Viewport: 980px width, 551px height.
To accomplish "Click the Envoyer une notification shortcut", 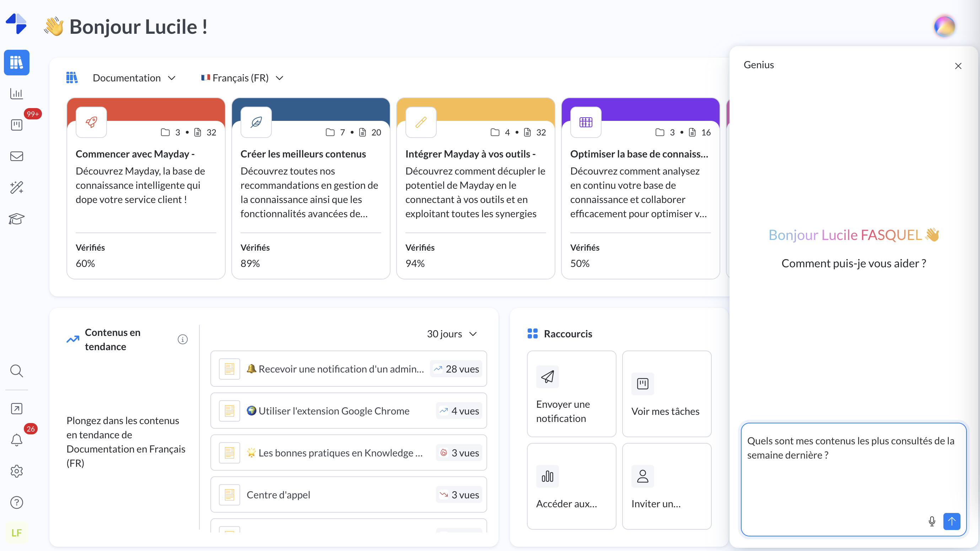I will 571,394.
